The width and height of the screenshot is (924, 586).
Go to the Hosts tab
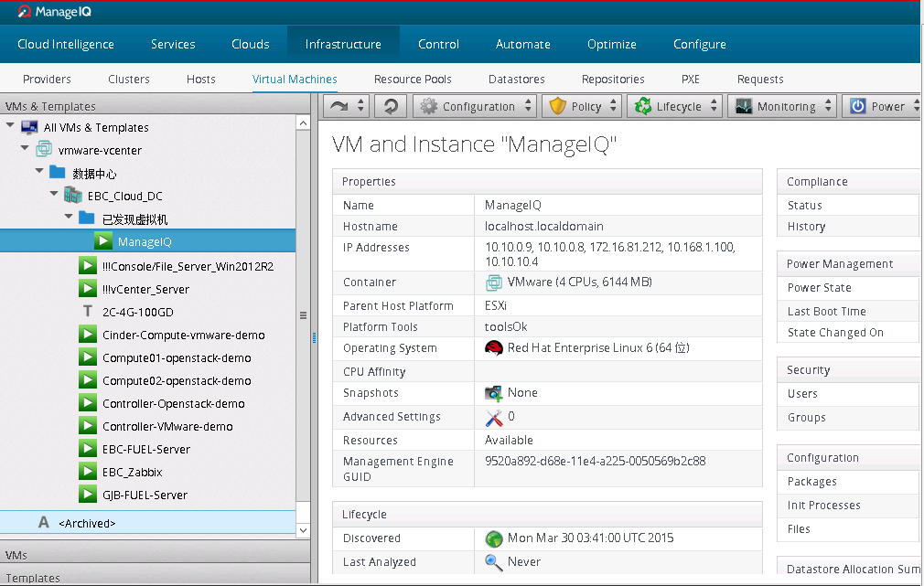[201, 79]
